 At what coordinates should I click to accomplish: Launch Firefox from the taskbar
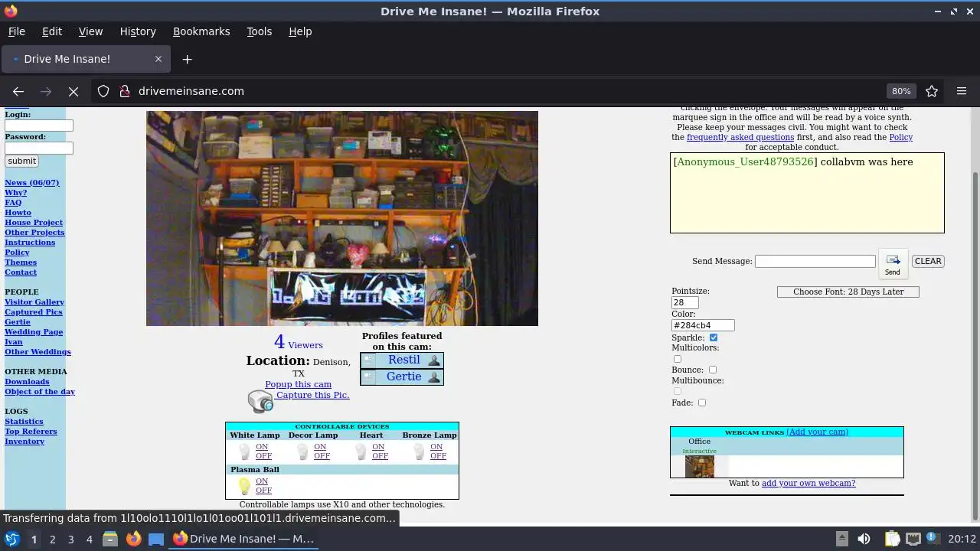tap(133, 539)
